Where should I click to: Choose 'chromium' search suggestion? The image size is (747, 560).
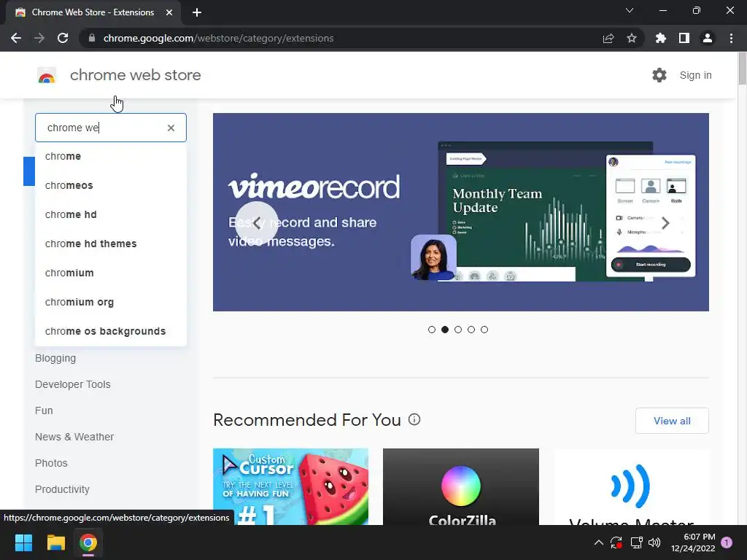point(111,273)
